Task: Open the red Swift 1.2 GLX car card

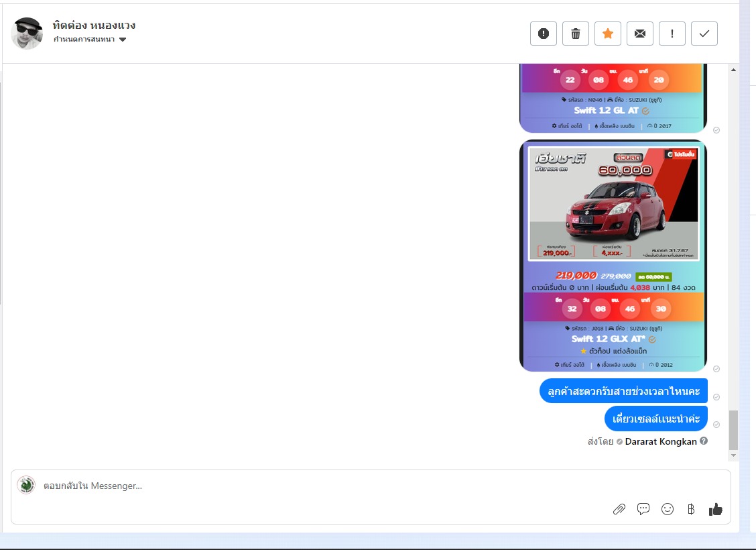Action: pos(613,256)
